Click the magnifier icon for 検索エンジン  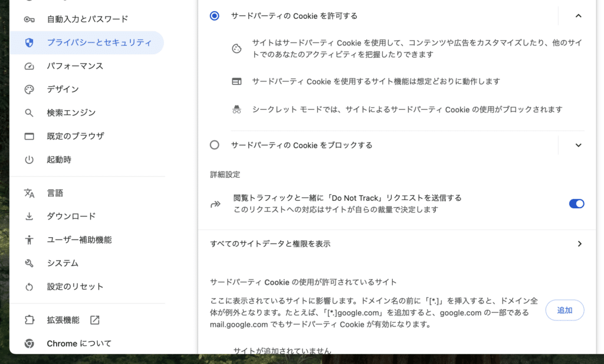coord(29,113)
